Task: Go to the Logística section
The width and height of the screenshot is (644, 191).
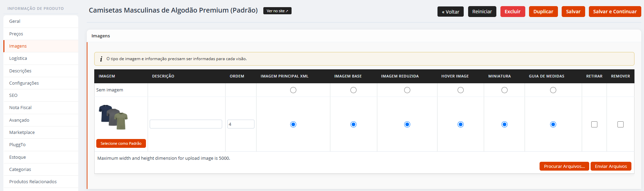Action: (41, 58)
